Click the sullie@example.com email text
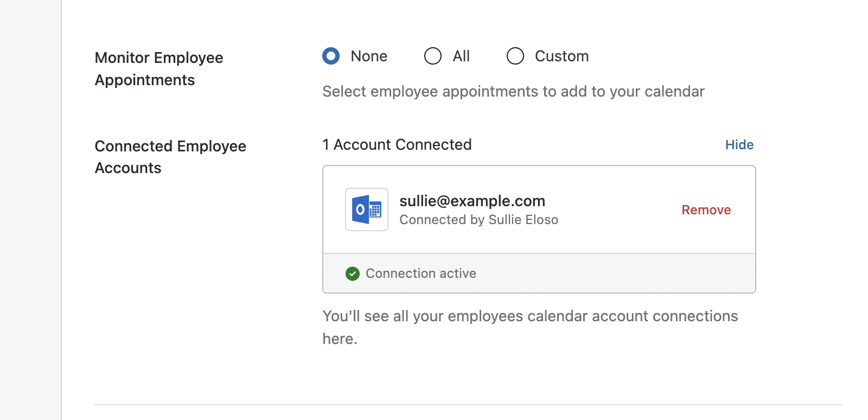This screenshot has height=420, width=868. click(x=472, y=201)
